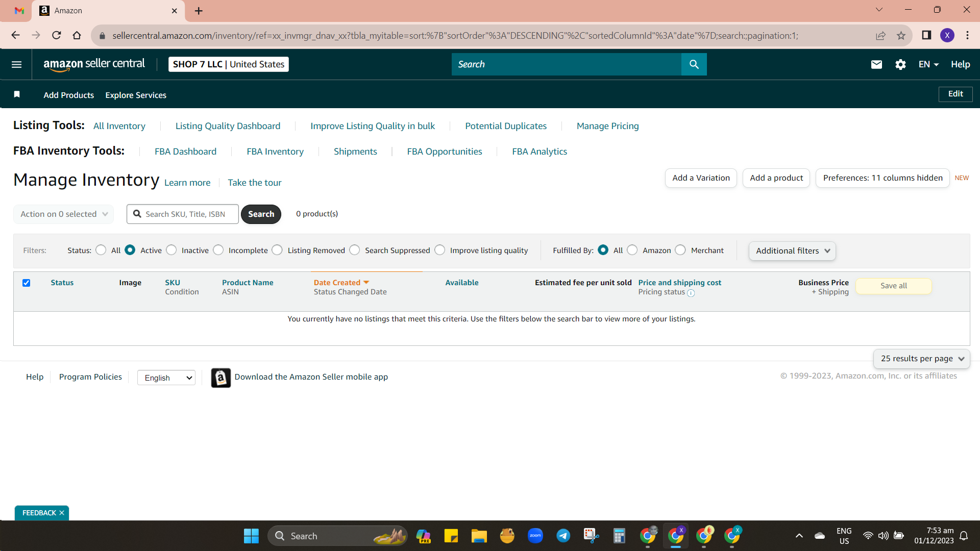The width and height of the screenshot is (980, 551).
Task: Select the All status radio button
Action: pyautogui.click(x=101, y=250)
